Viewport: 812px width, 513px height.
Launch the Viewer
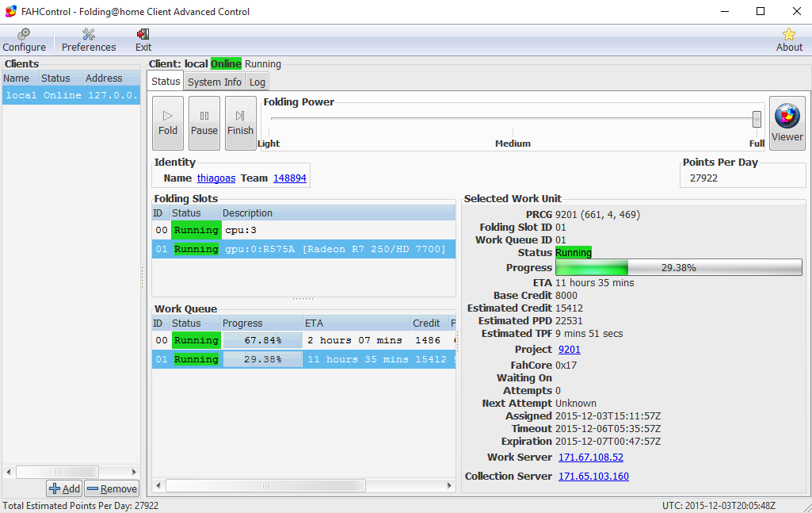coord(787,124)
